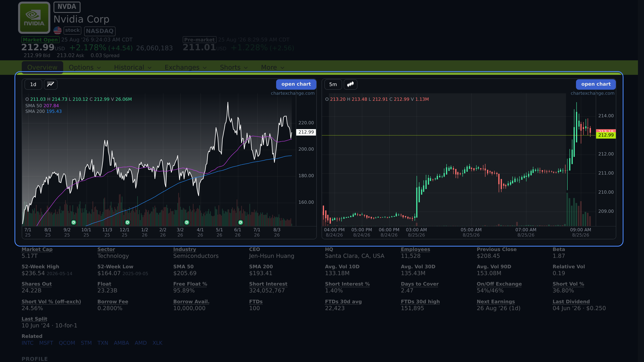The width and height of the screenshot is (644, 362).
Task: Open related ticker INTC
Action: coord(28,343)
